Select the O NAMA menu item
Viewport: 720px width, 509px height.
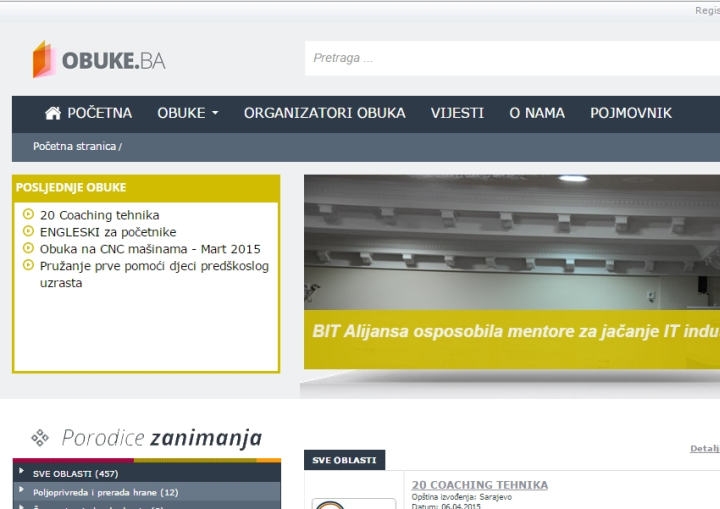537,113
